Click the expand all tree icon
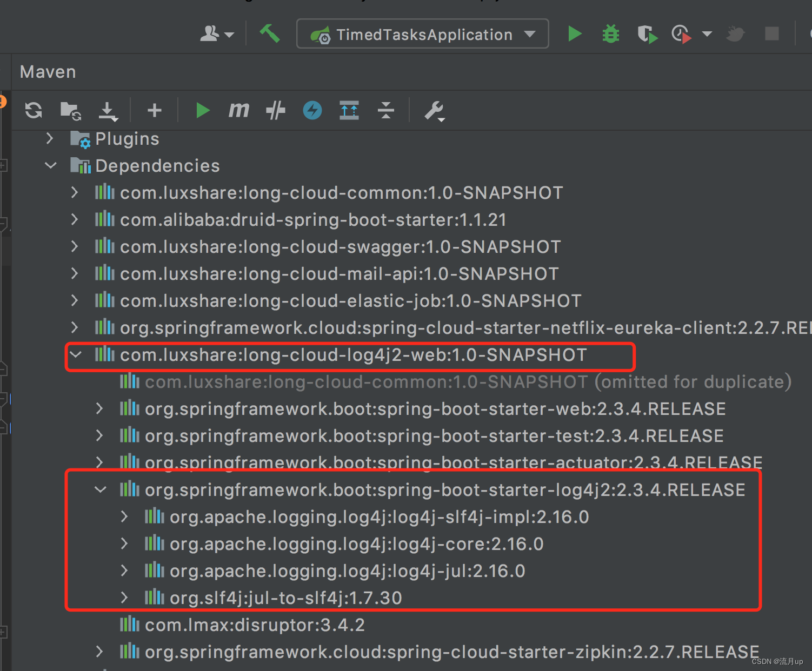This screenshot has width=812, height=671. click(349, 110)
